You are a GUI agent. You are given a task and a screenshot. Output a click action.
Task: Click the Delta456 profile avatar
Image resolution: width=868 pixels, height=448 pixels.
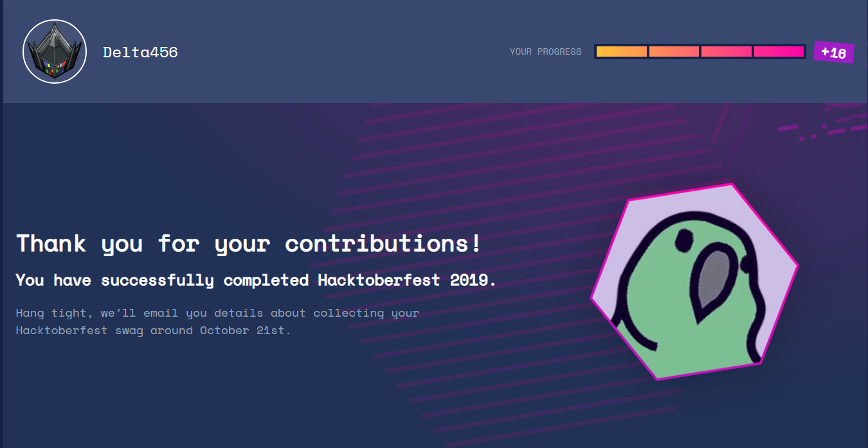click(55, 51)
